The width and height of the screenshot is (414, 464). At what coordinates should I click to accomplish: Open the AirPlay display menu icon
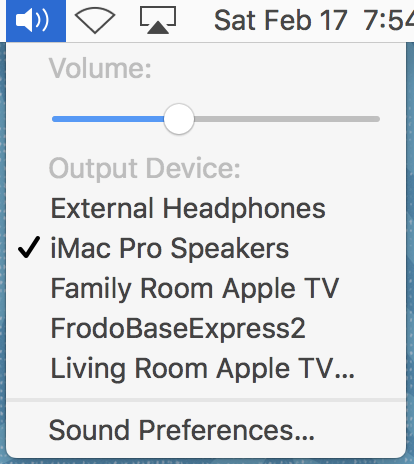pyautogui.click(x=158, y=20)
